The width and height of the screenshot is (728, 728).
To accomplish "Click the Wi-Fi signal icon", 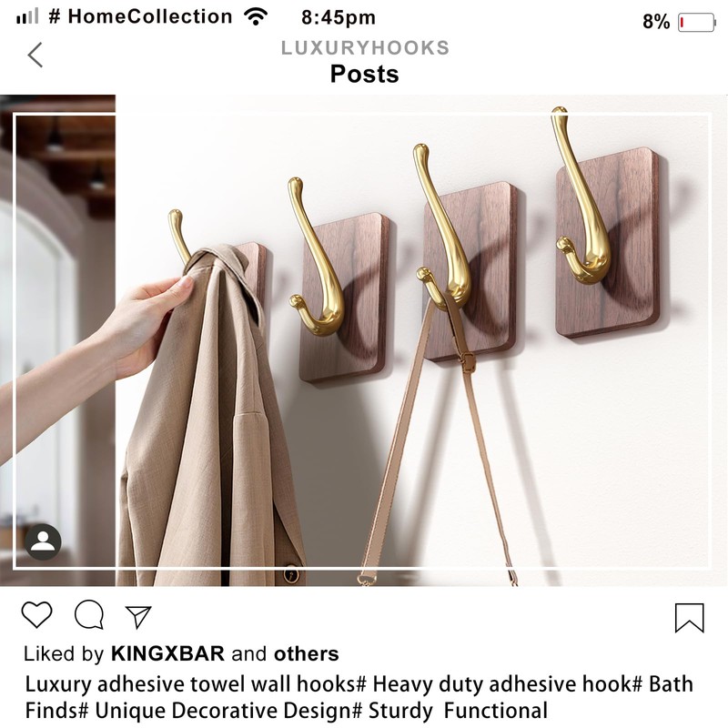I will pyautogui.click(x=256, y=17).
